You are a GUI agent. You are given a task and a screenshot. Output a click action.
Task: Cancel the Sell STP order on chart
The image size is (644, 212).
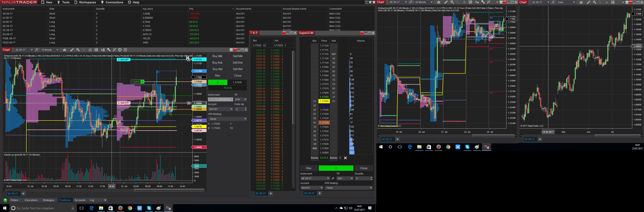click(189, 103)
